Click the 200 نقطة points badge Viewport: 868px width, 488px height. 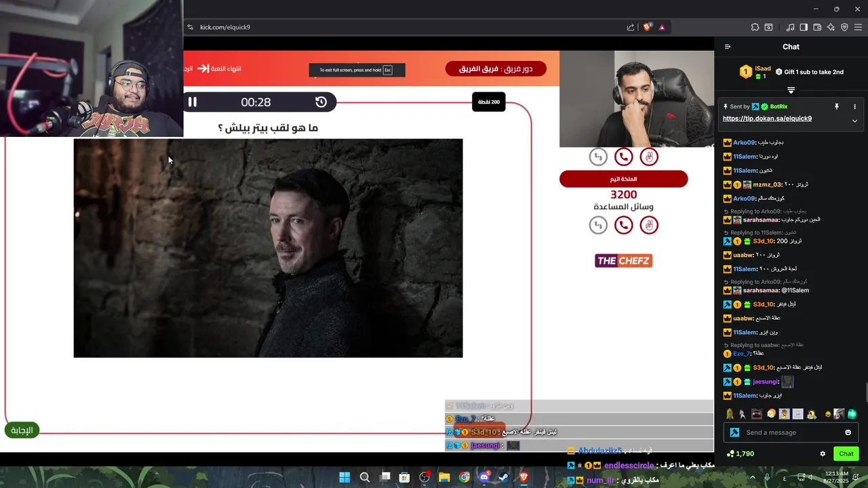[x=488, y=102]
